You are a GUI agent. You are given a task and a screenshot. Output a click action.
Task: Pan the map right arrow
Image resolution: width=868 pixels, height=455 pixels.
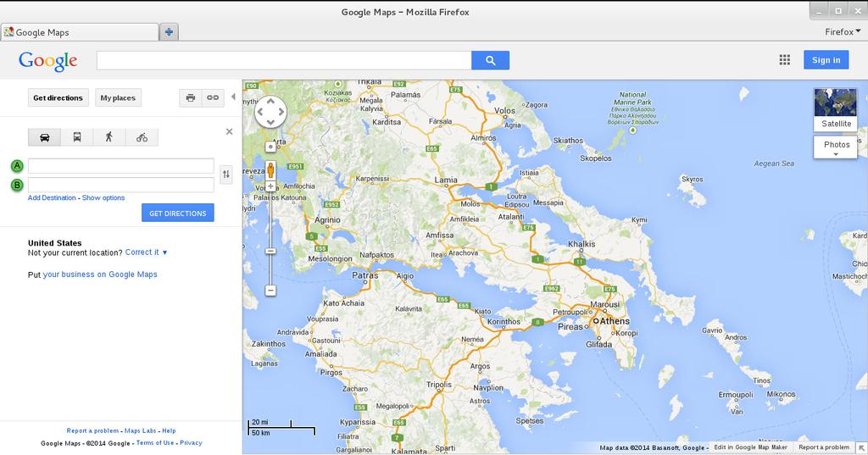pyautogui.click(x=281, y=112)
